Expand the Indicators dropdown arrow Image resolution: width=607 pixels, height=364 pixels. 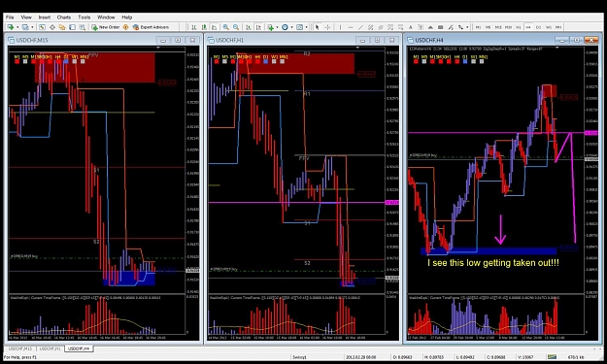277,27
